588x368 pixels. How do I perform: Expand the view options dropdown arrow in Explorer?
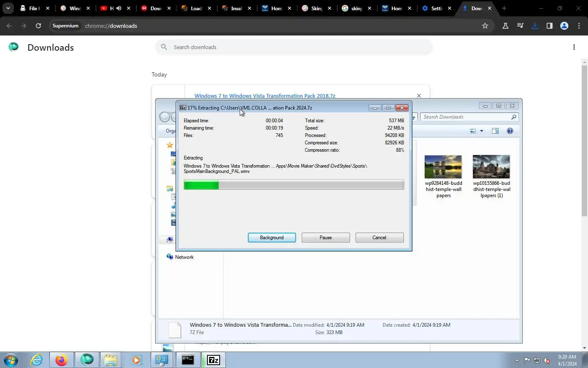tap(481, 131)
